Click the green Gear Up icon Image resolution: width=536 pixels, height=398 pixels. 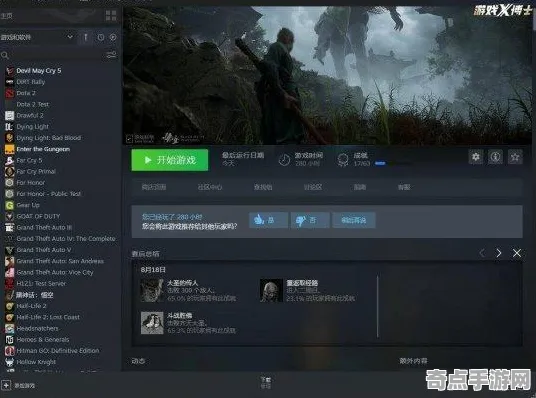(x=10, y=205)
